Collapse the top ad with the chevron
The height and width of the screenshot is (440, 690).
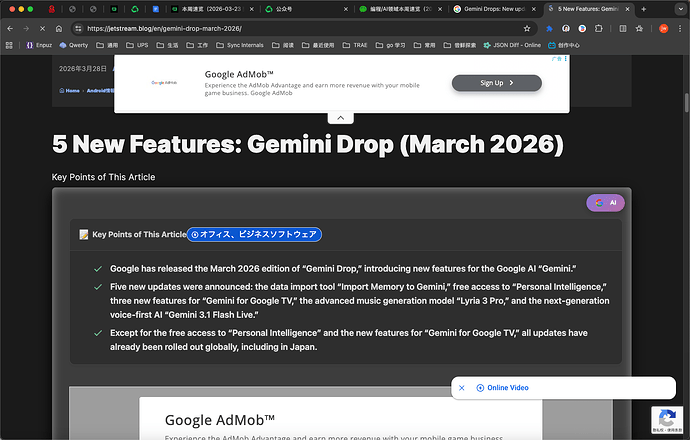340,117
